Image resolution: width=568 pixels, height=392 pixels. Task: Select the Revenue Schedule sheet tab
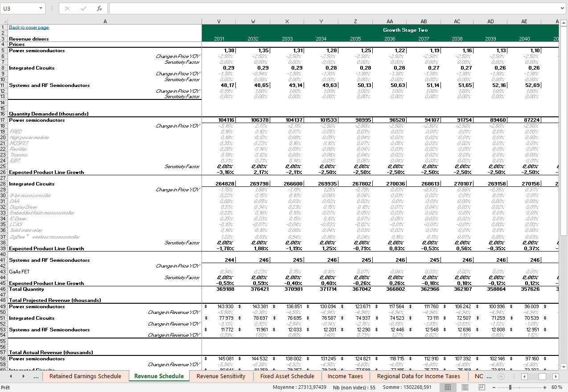tap(159, 376)
